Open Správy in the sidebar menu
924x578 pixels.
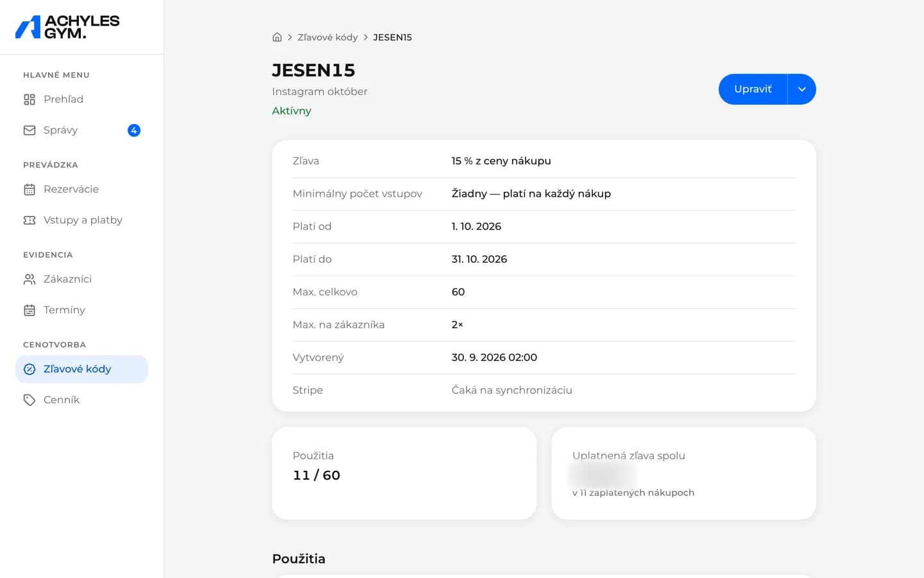pyautogui.click(x=81, y=130)
